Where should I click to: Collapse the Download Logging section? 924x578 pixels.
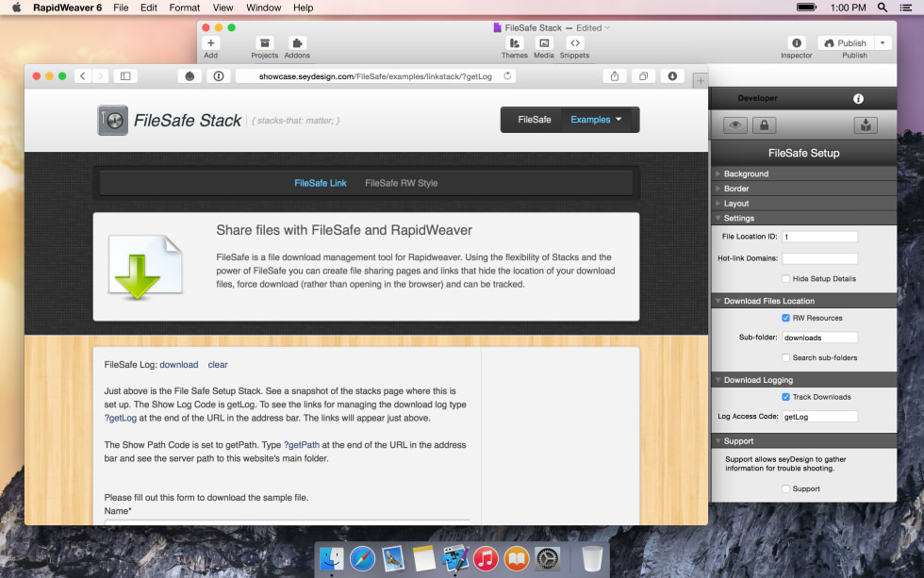tap(803, 380)
